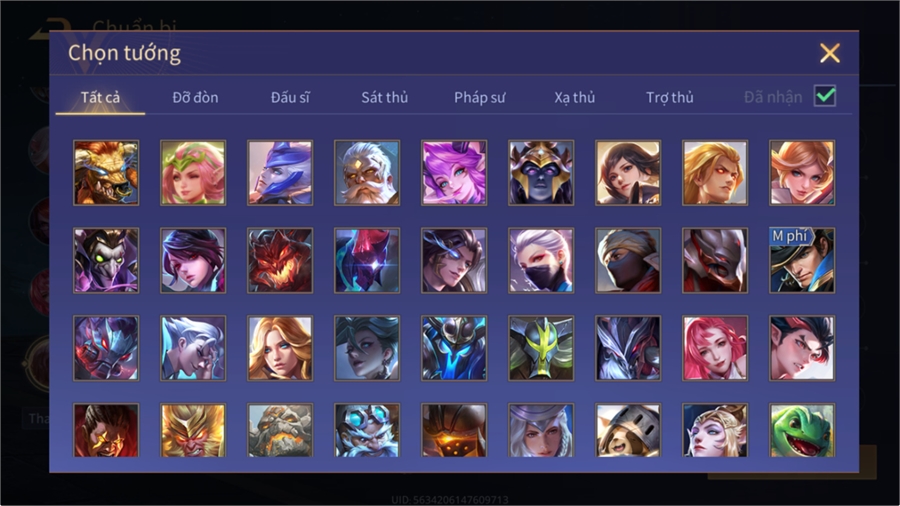Choose the golden monkey king hero
This screenshot has width=900, height=506.
(x=193, y=431)
